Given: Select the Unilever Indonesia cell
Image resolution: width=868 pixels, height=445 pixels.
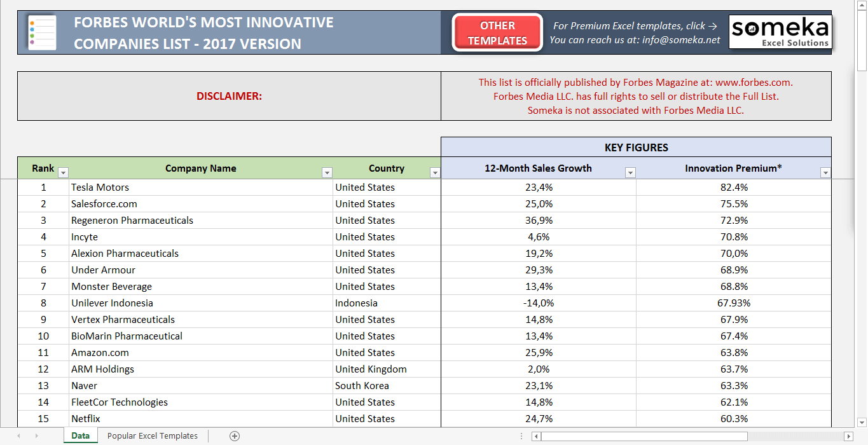Looking at the screenshot, I should (201, 303).
